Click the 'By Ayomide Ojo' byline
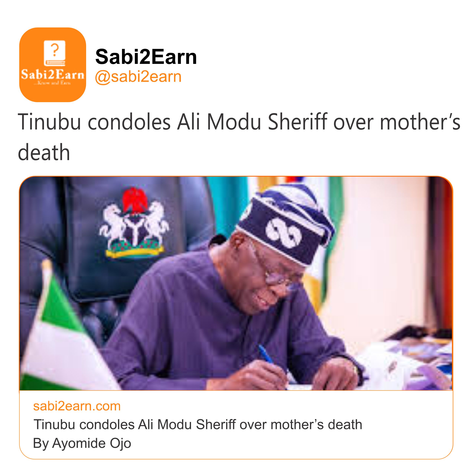The height and width of the screenshot is (476, 472). (82, 443)
